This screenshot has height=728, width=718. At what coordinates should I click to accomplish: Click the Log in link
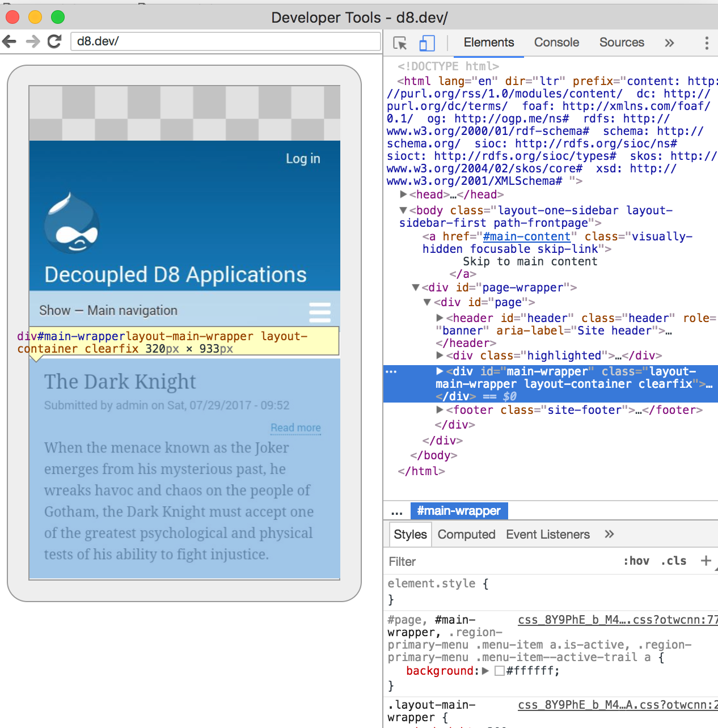[303, 159]
